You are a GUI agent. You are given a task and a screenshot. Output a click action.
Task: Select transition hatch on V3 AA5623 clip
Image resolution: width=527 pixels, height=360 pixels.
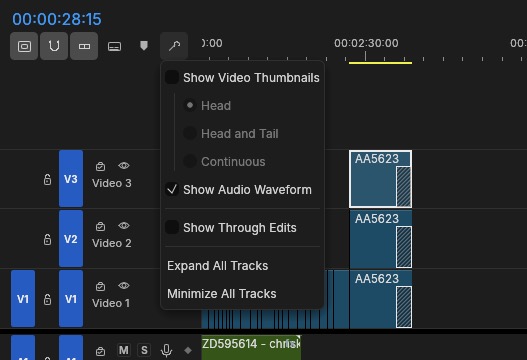click(x=403, y=186)
